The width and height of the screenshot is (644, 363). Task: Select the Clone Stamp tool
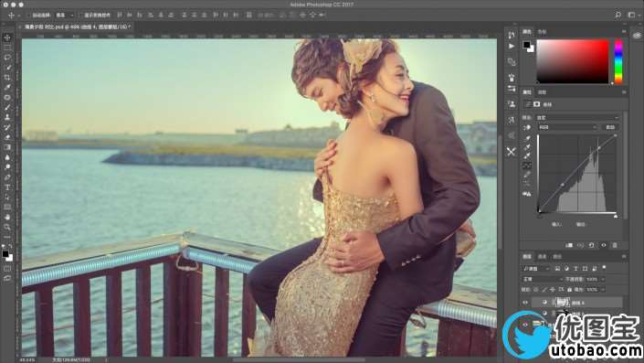(x=7, y=117)
